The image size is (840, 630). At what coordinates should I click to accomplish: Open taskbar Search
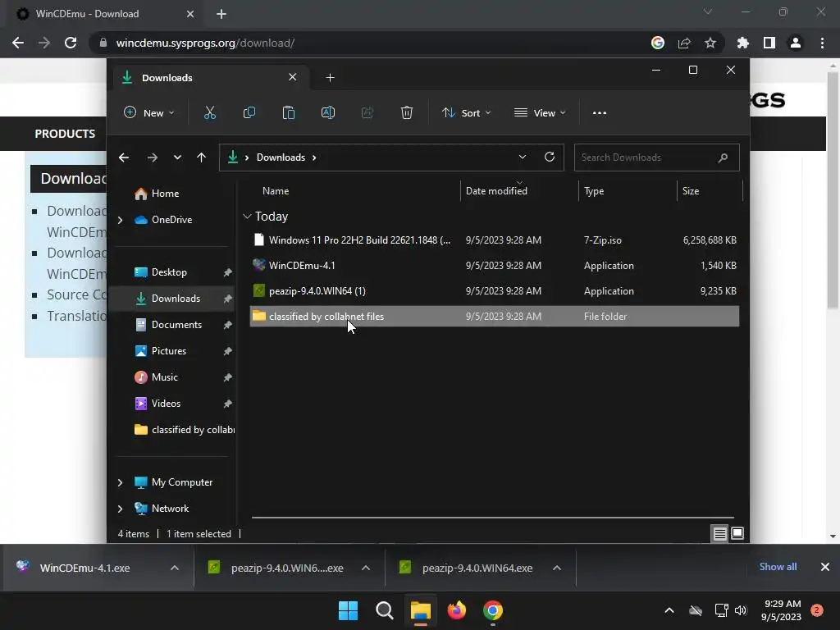(384, 610)
